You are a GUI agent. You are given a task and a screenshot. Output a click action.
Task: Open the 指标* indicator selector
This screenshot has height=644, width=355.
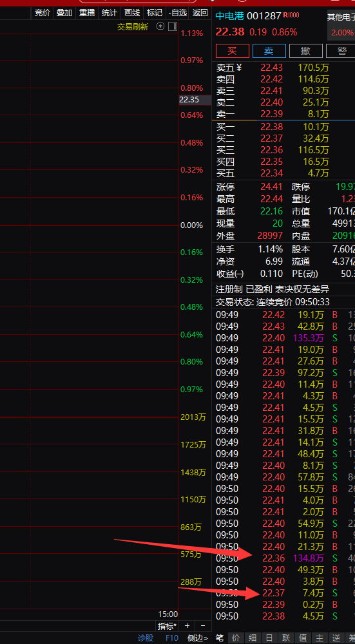168,626
